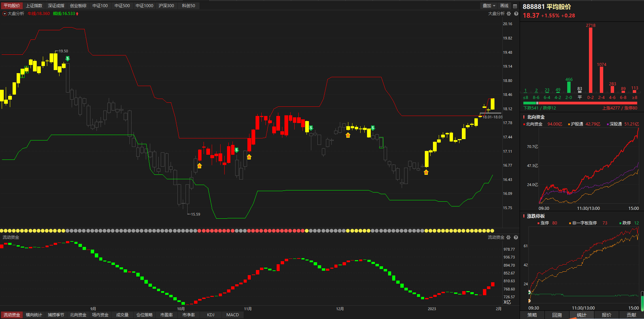The image size is (644, 319).
Task: Switch to 沪深300 index tab
Action: 167,6
